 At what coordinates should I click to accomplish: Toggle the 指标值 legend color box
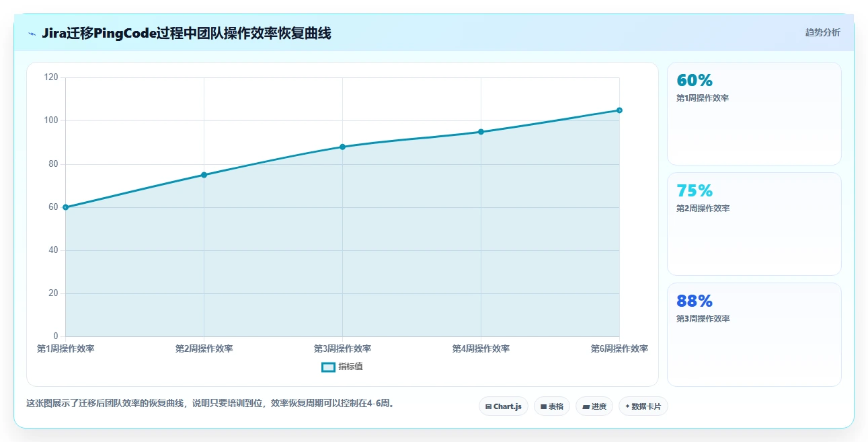[x=328, y=367]
